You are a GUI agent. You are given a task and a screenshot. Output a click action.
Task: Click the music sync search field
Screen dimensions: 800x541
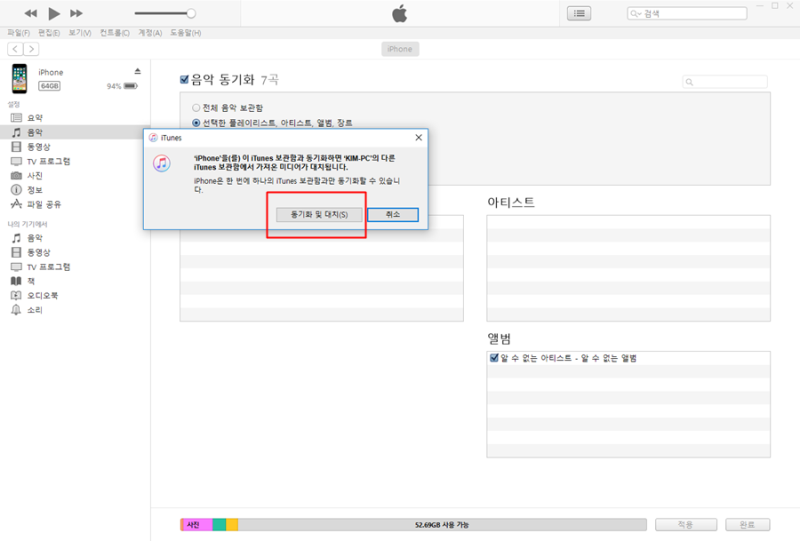[725, 82]
